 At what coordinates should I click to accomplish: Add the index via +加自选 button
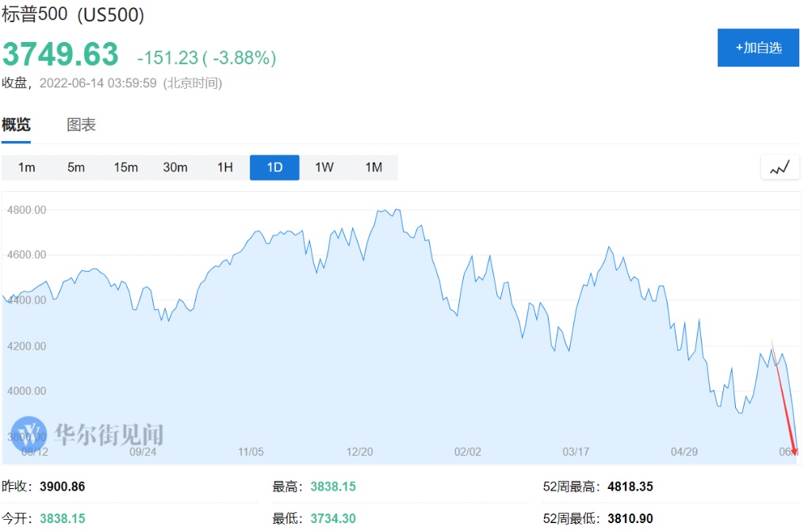(757, 48)
